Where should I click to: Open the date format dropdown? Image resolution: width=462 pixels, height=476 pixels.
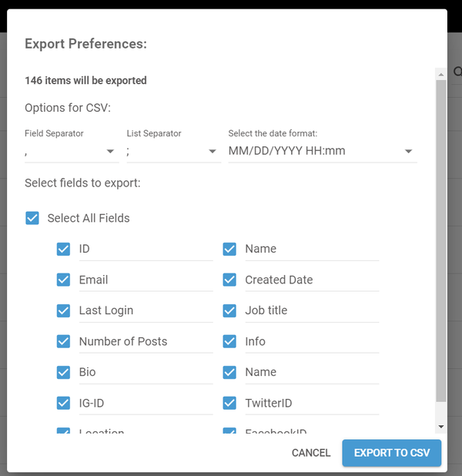pyautogui.click(x=322, y=151)
